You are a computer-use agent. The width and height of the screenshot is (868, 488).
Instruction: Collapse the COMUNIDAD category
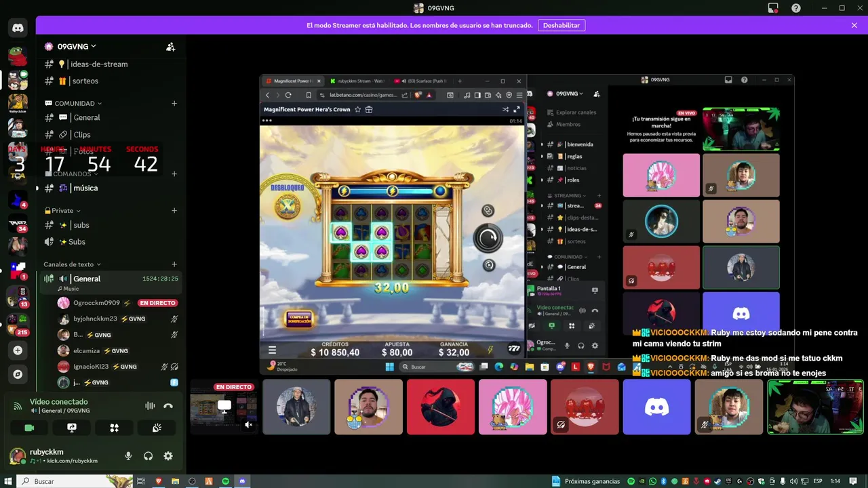click(x=73, y=104)
